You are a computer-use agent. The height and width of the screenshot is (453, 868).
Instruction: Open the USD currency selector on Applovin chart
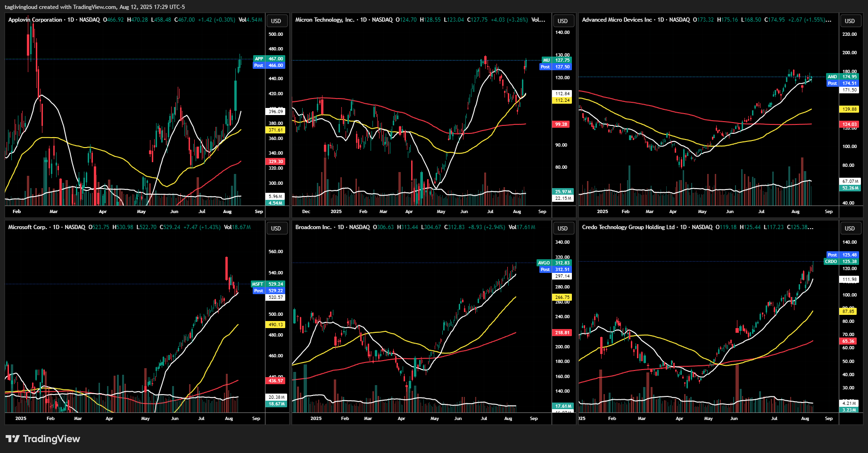click(276, 21)
